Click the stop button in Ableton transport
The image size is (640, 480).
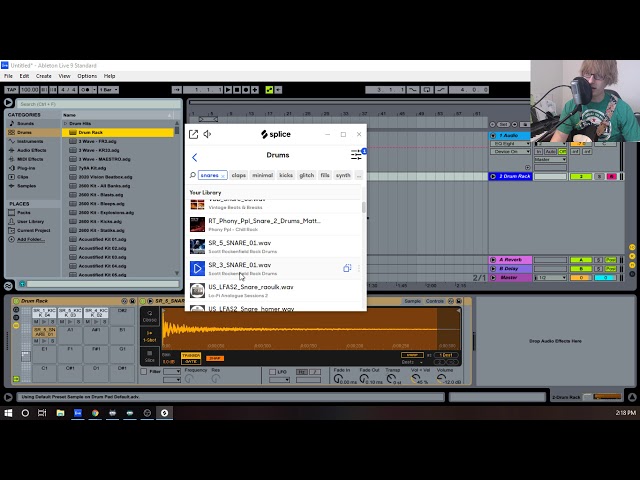pyautogui.click(x=237, y=90)
